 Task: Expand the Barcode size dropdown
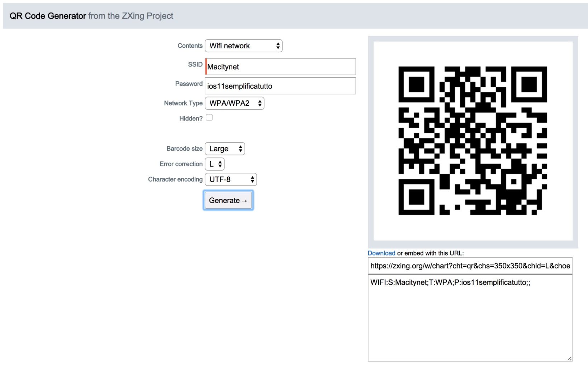[225, 149]
